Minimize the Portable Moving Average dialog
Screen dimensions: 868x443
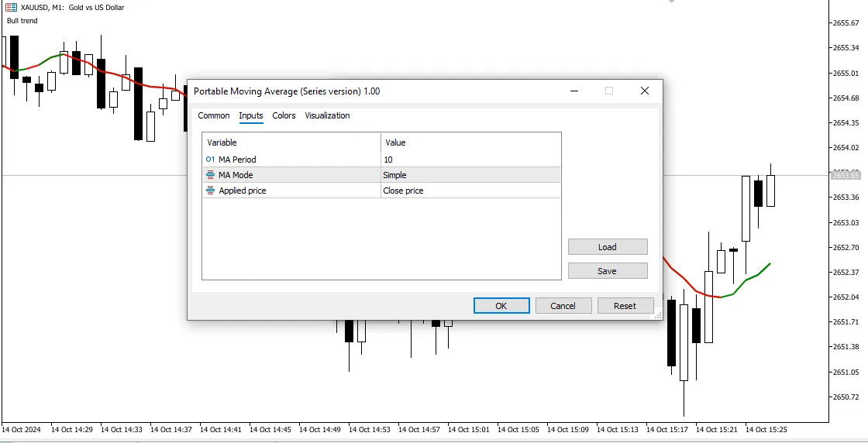point(574,91)
